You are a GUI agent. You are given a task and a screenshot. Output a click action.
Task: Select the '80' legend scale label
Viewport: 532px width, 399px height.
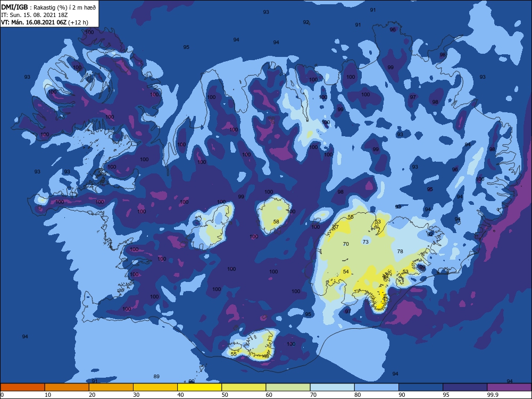tap(358, 395)
